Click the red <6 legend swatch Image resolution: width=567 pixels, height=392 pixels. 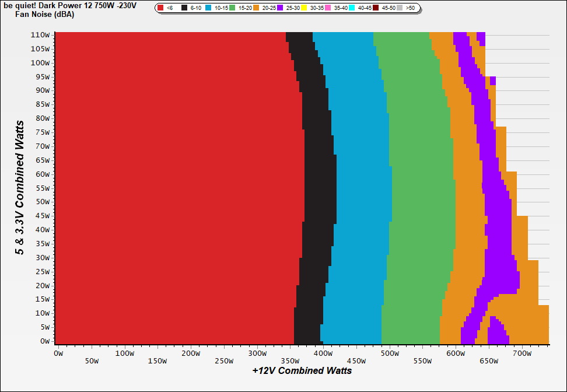tap(160, 8)
